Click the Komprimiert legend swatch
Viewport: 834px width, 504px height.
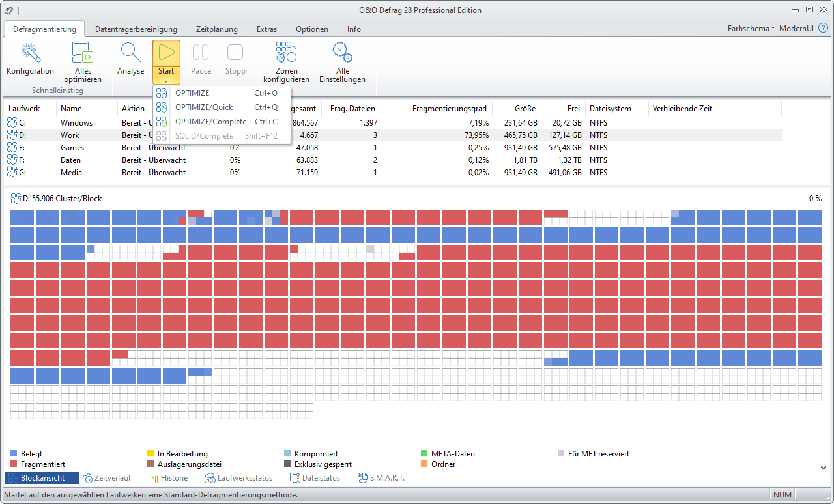[287, 454]
